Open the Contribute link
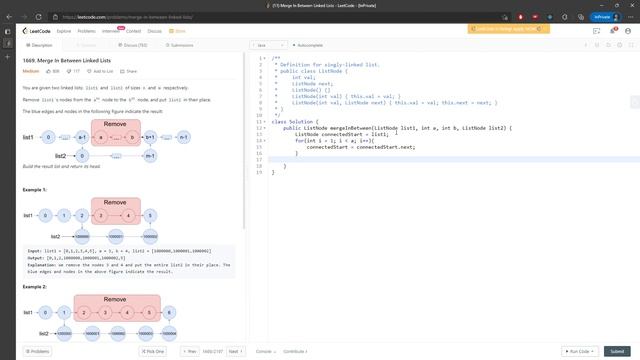 pos(295,351)
